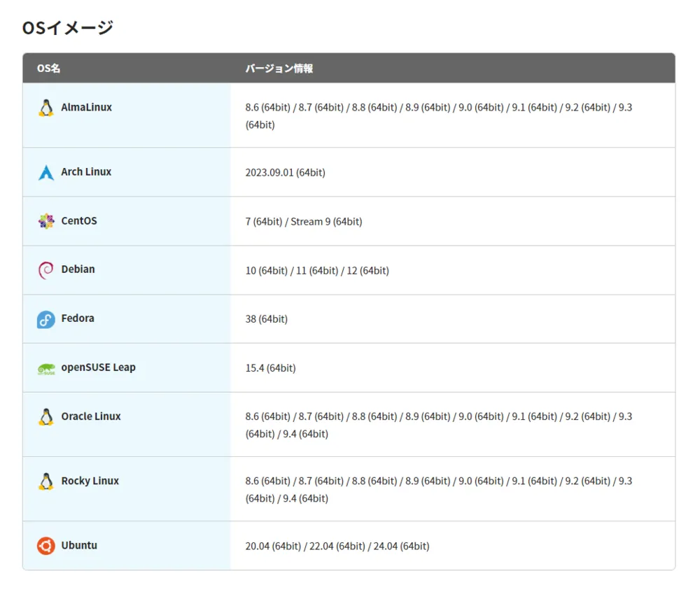700x592 pixels.
Task: Click the Fedora logo icon
Action: pyautogui.click(x=46, y=319)
